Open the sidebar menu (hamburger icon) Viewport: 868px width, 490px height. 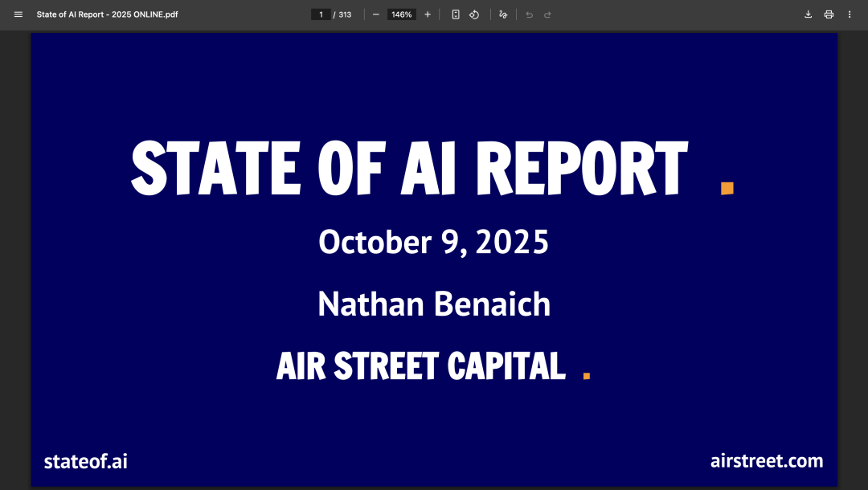point(18,14)
